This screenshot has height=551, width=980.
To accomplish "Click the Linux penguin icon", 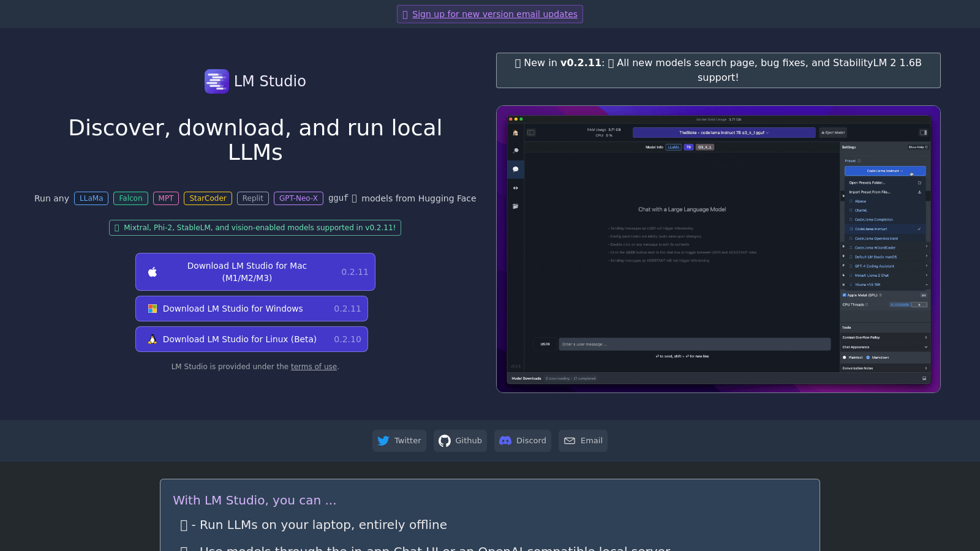I will click(153, 339).
